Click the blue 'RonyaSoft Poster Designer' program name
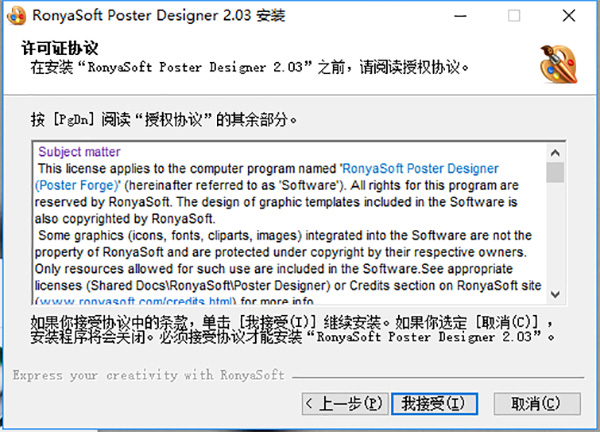This screenshot has height=432, width=600. pos(420,169)
